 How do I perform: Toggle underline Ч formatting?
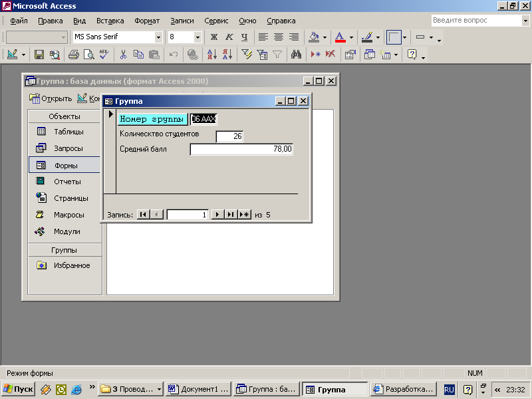(x=245, y=37)
